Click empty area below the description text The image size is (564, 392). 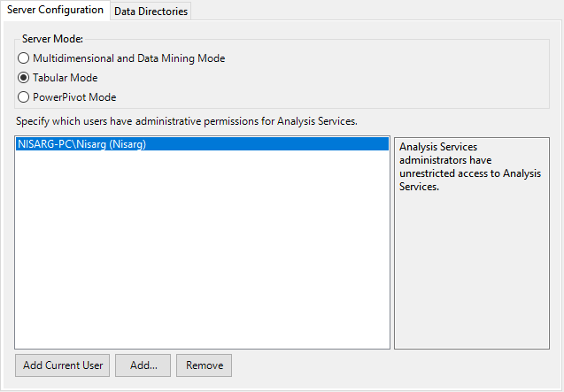click(x=471, y=274)
